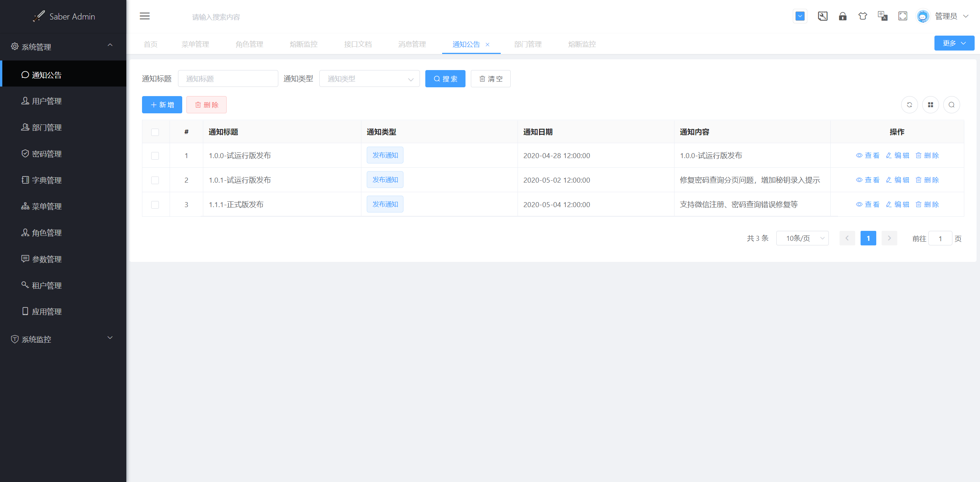Click the round search toggle icon
The image size is (980, 482).
pos(952,105)
